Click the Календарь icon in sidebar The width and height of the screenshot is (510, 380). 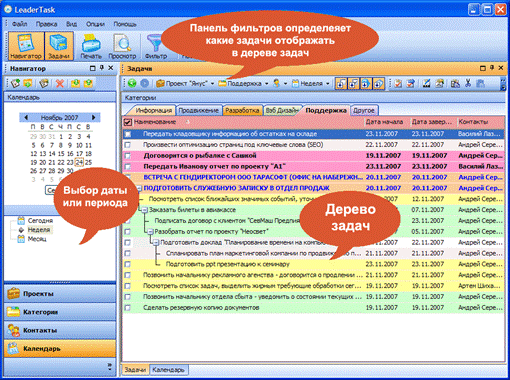coord(13,349)
